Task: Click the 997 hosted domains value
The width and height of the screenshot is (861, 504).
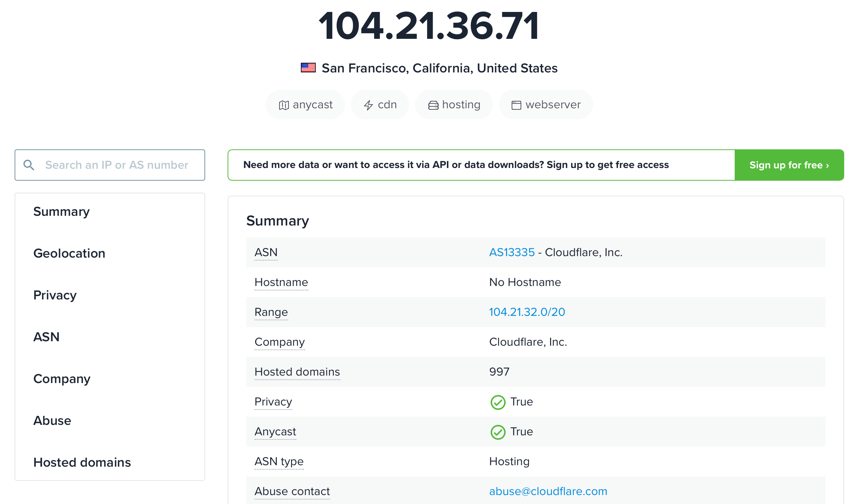Action: pyautogui.click(x=499, y=372)
